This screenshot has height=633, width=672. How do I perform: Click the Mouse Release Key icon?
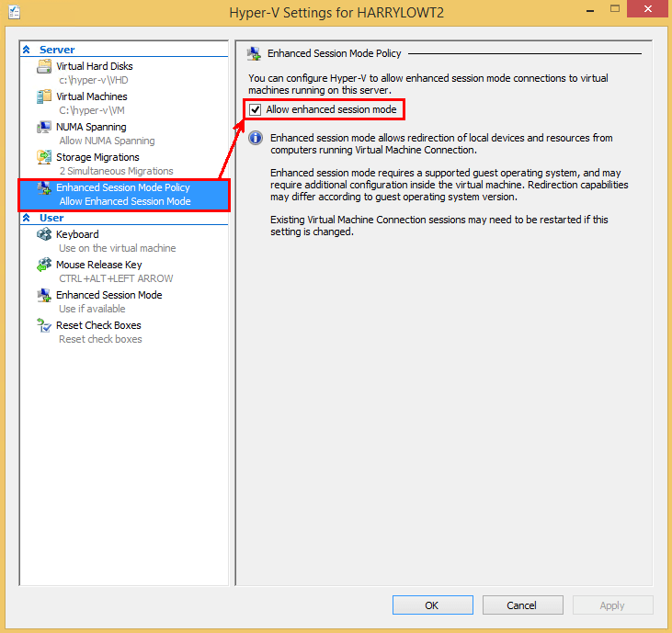[x=44, y=265]
